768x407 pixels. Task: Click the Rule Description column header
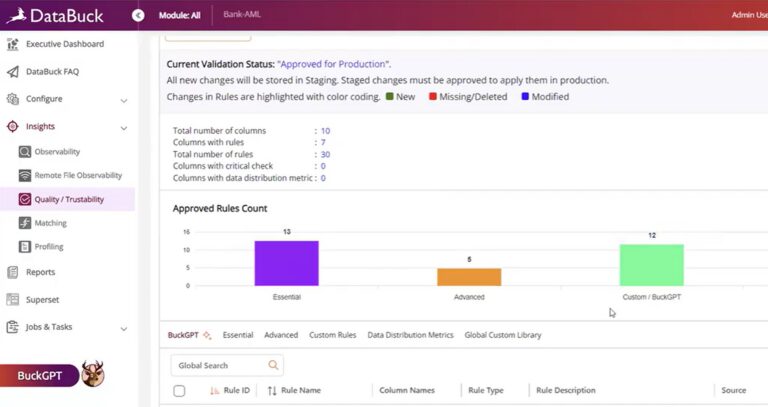click(566, 390)
